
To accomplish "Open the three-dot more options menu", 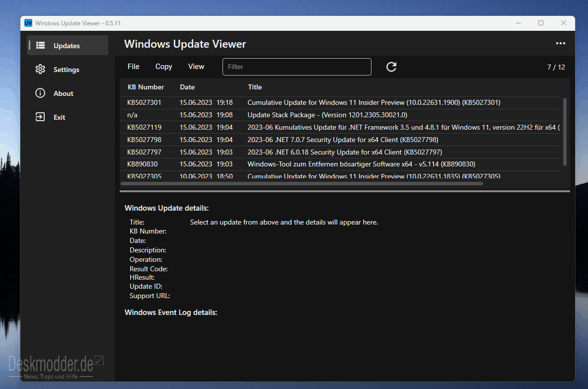I will 560,44.
